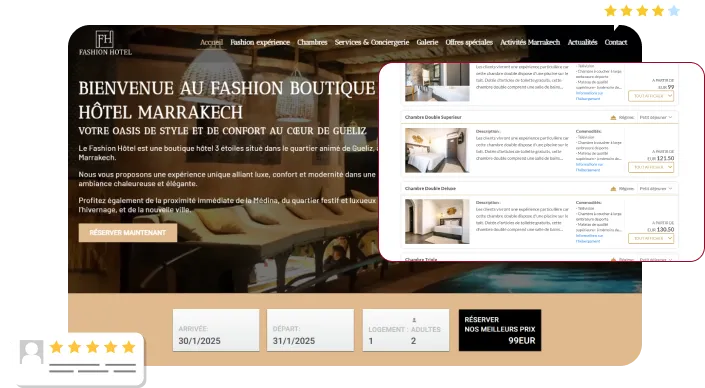
Task: Click Réserver nos meilleurs prix 99EUR button
Action: [500, 330]
